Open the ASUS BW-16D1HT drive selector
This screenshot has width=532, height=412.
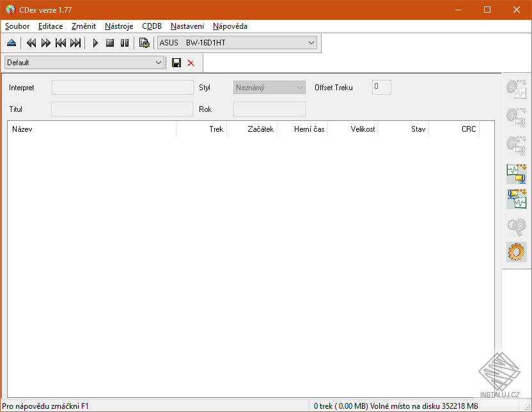click(x=311, y=42)
